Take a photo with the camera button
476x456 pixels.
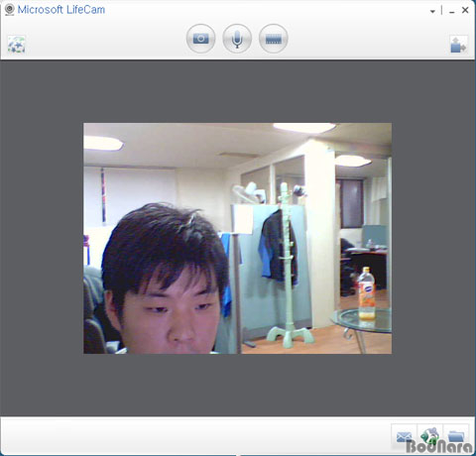[x=200, y=39]
